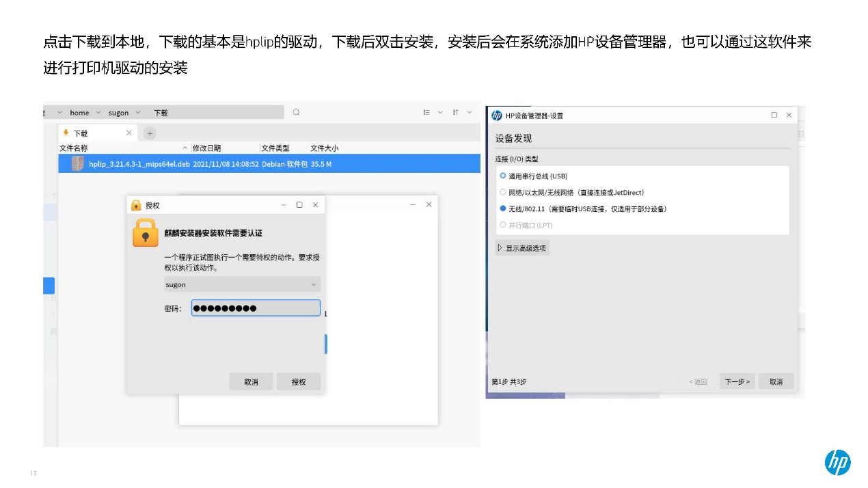Click 授权 button to authorize
The width and height of the screenshot is (868, 488).
(299, 382)
